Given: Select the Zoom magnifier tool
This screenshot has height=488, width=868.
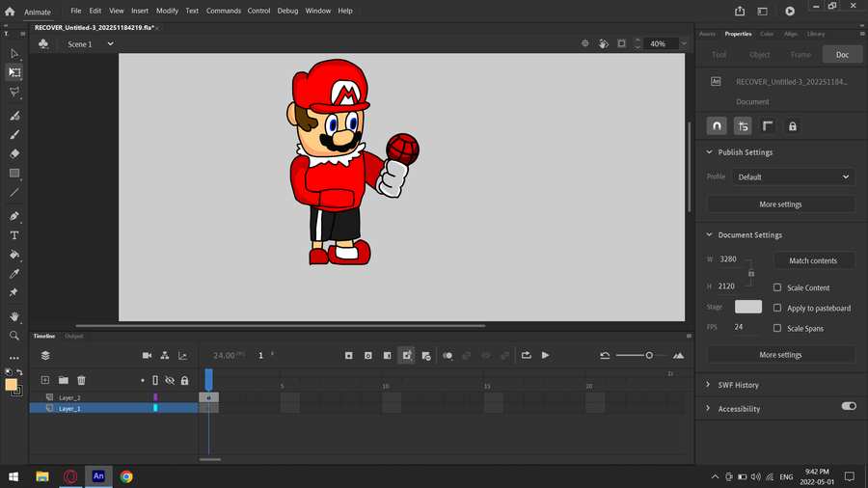Looking at the screenshot, I should coord(14,336).
